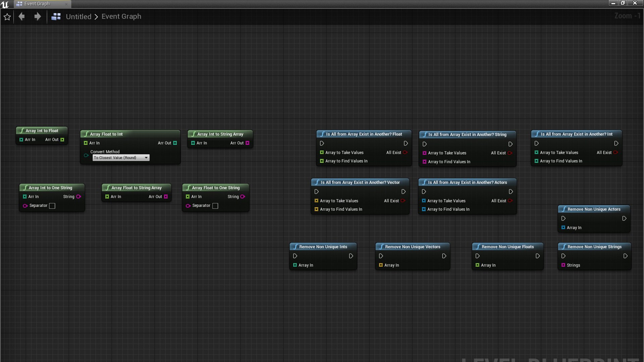Click the exec input pin on Remove Non Unique Ints
This screenshot has width=644, height=362.
(x=295, y=256)
